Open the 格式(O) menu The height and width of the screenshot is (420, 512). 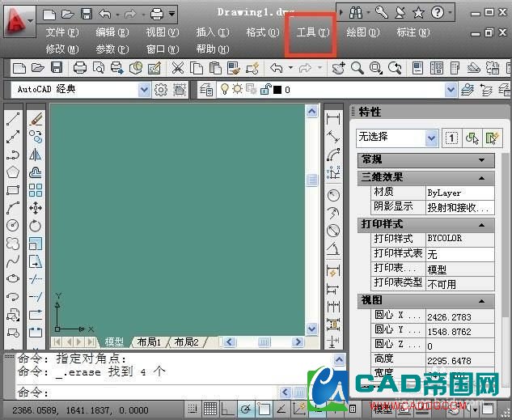pyautogui.click(x=263, y=32)
